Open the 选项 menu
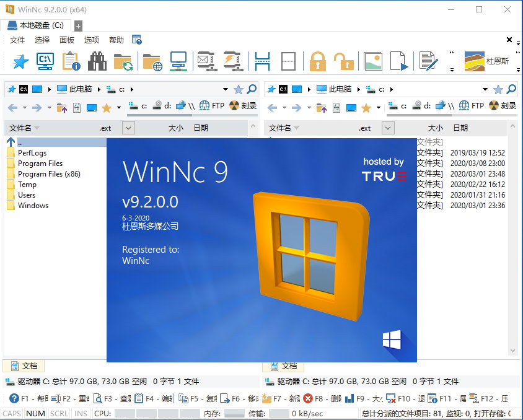The width and height of the screenshot is (523, 420). pyautogui.click(x=91, y=40)
